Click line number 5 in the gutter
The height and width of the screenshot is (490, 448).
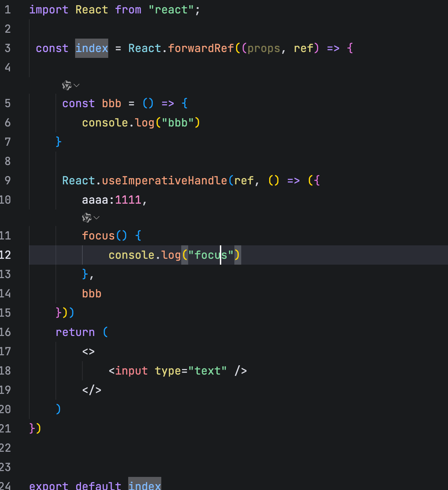8,103
